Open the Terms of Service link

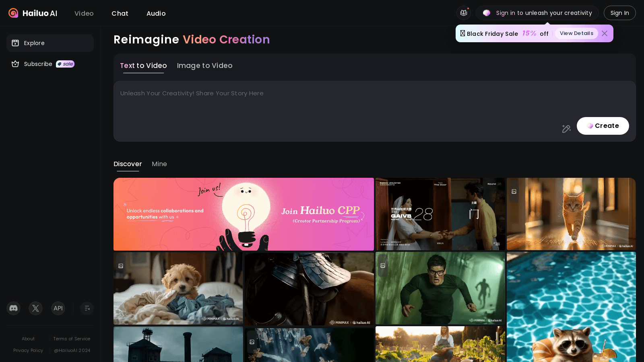coord(72,339)
